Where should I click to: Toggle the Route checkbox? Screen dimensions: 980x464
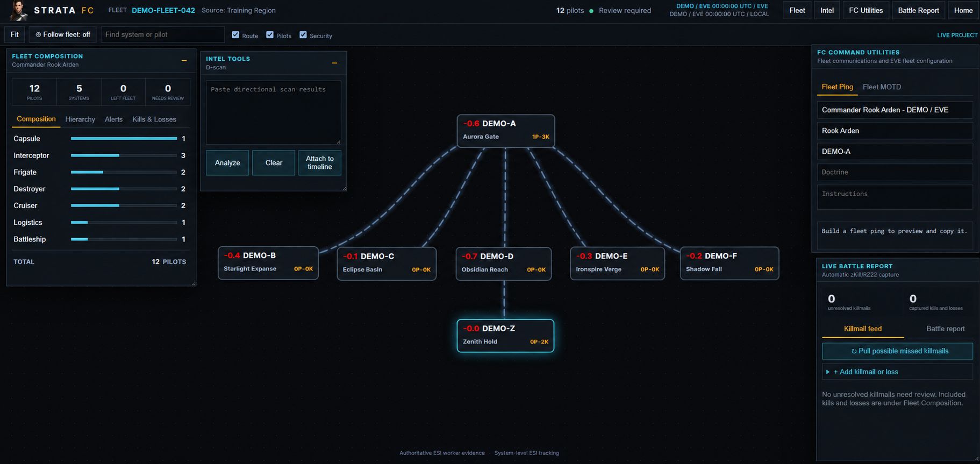(x=235, y=35)
